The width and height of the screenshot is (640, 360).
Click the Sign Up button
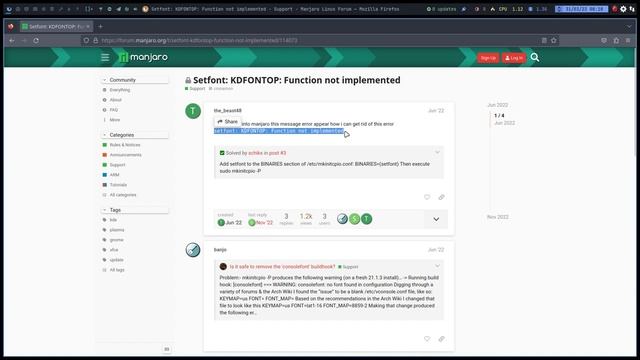(x=488, y=58)
